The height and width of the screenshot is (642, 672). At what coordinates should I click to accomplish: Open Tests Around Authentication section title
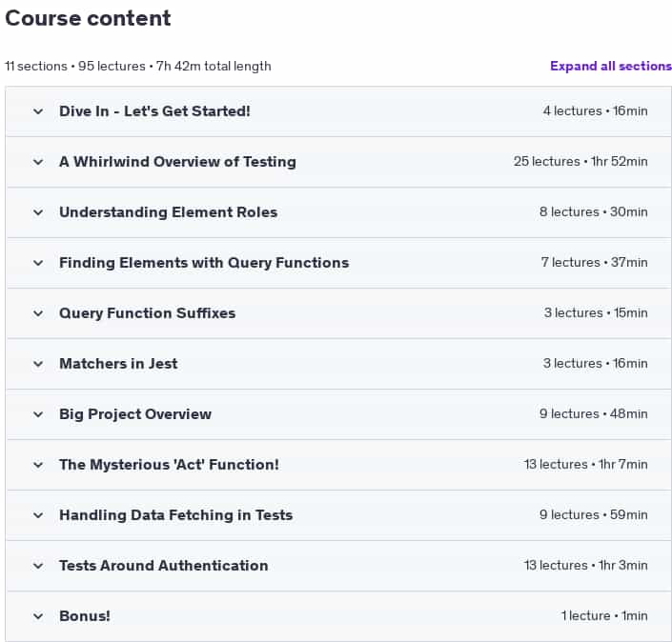164,566
